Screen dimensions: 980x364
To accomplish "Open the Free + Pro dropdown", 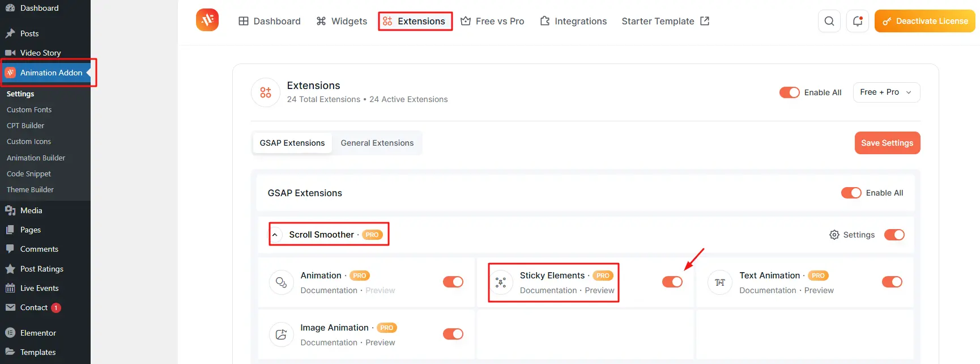I will [886, 92].
